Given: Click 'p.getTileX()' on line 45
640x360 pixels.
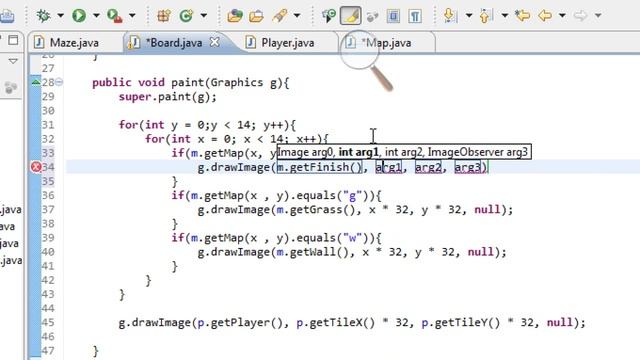Looking at the screenshot, I should click(x=336, y=323).
